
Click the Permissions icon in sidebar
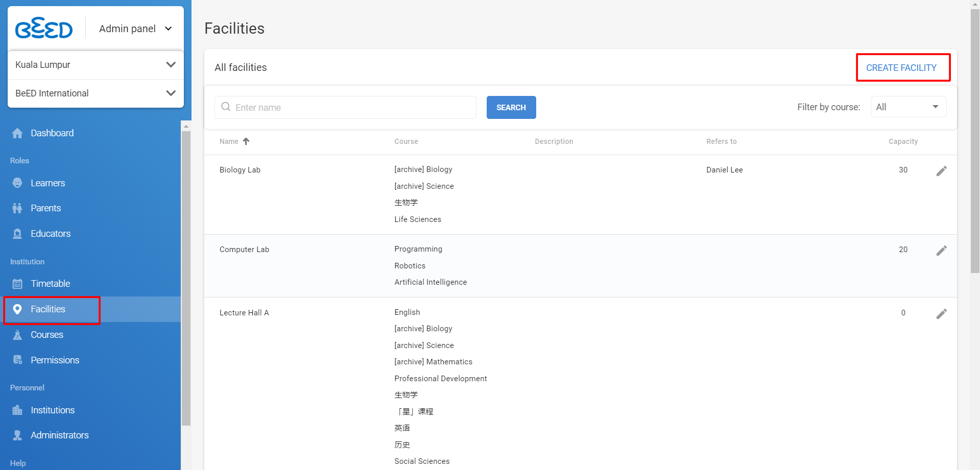coord(17,360)
